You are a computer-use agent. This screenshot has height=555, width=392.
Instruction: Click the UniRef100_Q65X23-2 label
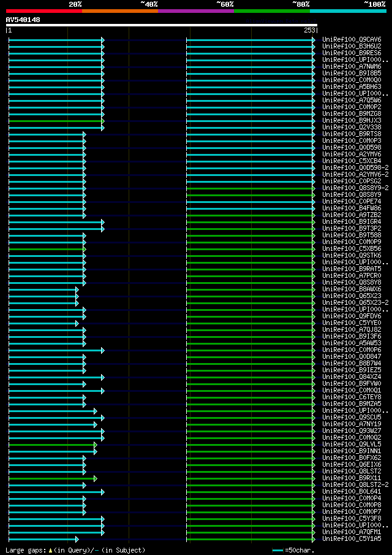(355, 302)
